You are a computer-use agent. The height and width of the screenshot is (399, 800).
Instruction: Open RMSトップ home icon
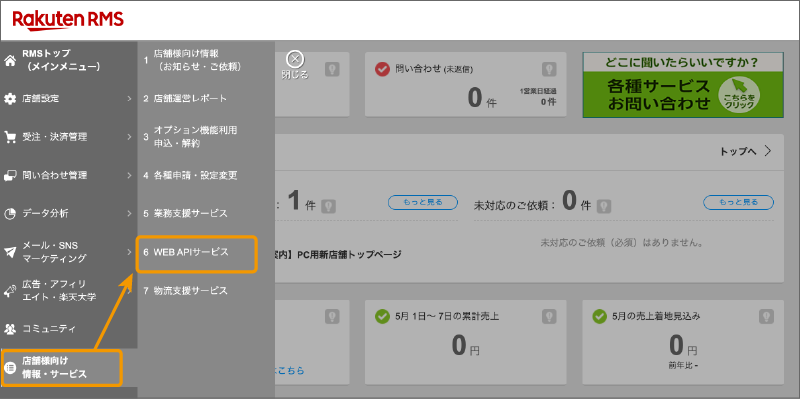pyautogui.click(x=10, y=61)
